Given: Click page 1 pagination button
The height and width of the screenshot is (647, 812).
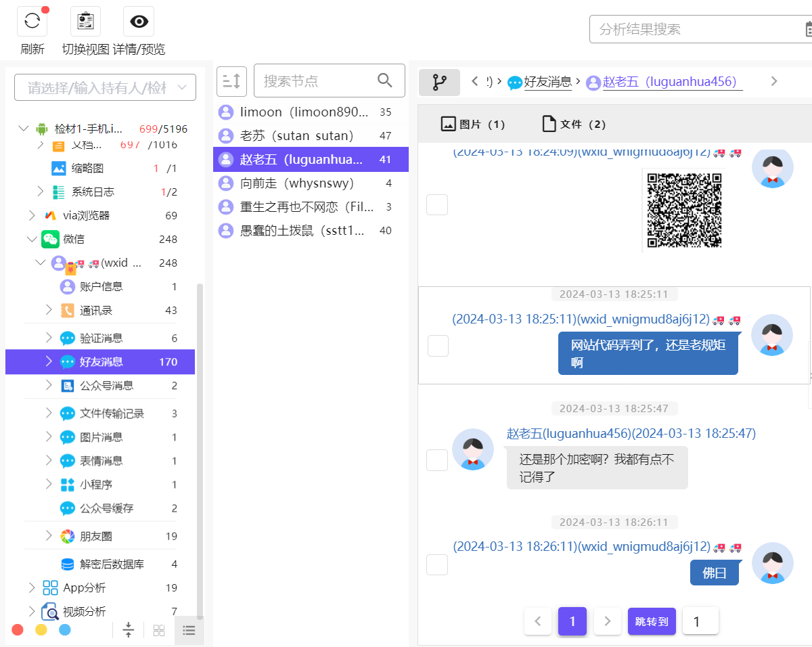Looking at the screenshot, I should pos(572,621).
